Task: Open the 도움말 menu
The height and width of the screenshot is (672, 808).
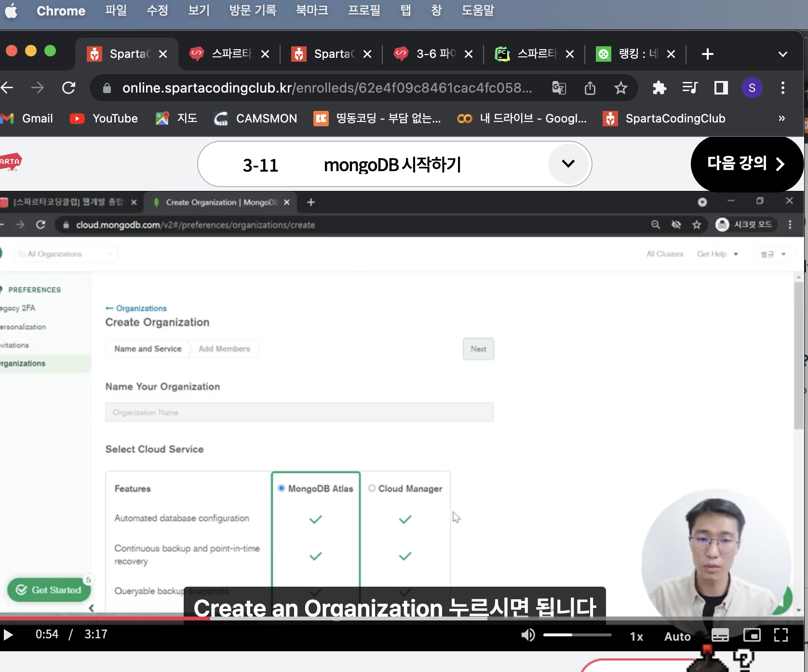Action: pyautogui.click(x=478, y=11)
